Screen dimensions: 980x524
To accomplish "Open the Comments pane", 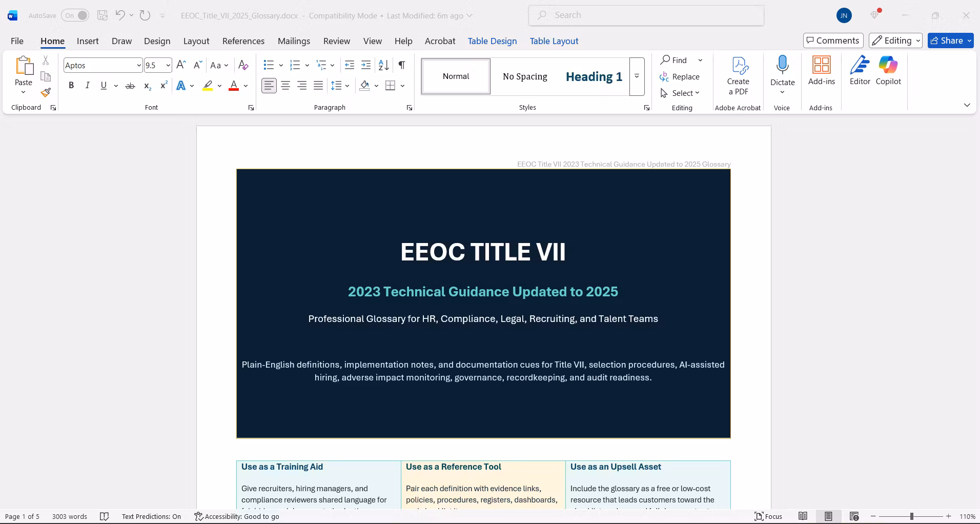I will (x=833, y=41).
